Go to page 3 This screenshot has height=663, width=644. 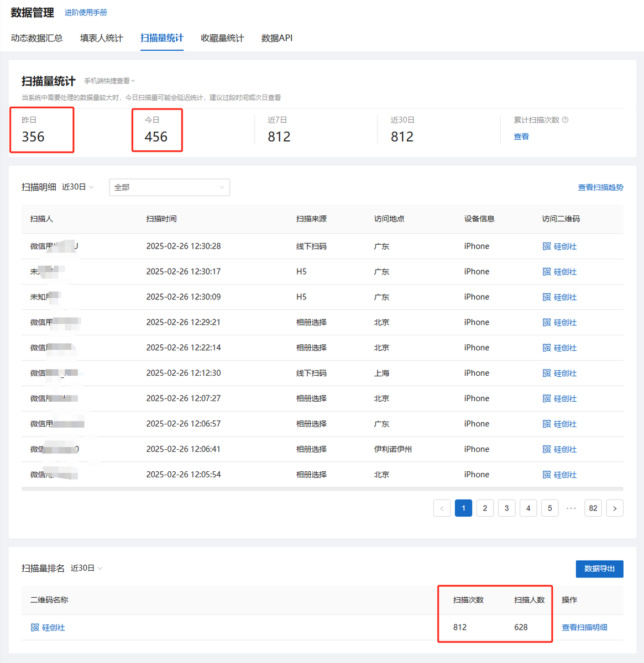click(x=506, y=508)
